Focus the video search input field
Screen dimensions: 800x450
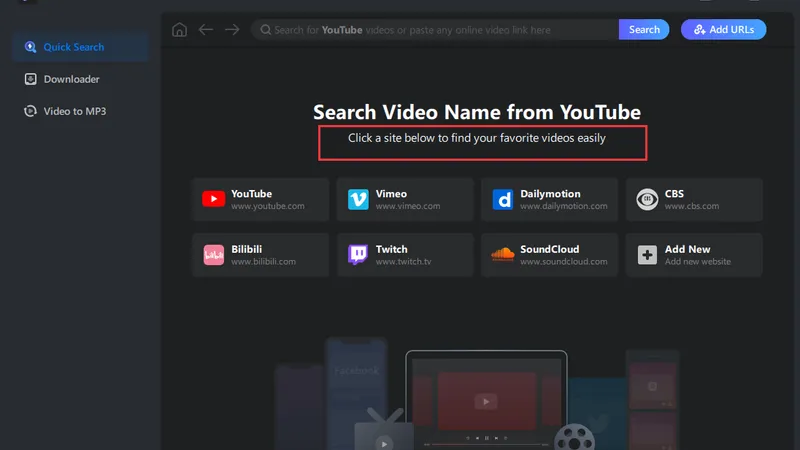point(440,30)
